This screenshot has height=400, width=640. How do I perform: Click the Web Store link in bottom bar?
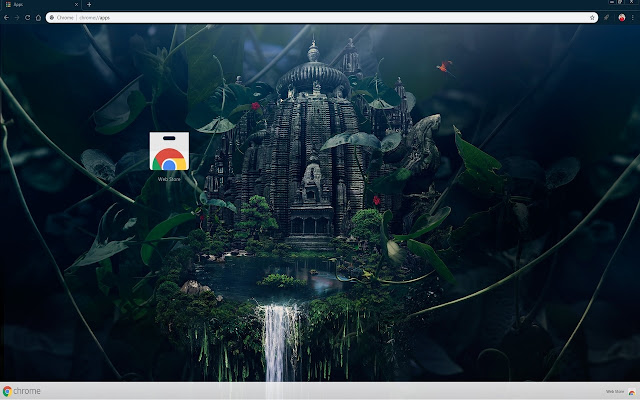click(620, 391)
